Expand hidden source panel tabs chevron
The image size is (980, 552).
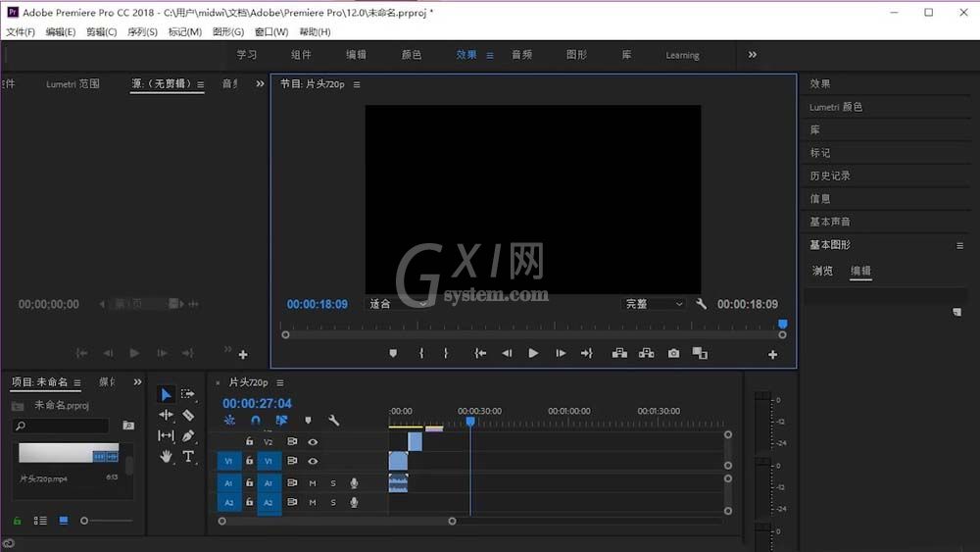coord(260,83)
